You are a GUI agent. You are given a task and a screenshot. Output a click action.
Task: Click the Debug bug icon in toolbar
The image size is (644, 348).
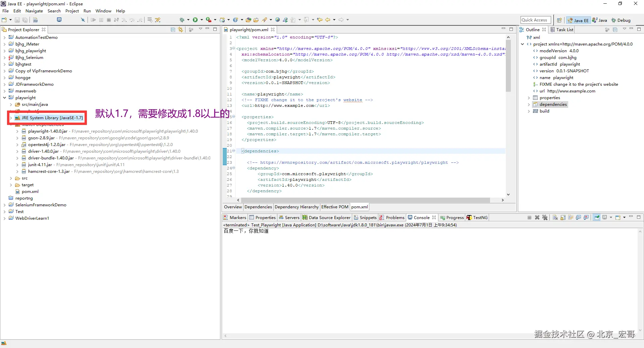coord(182,20)
